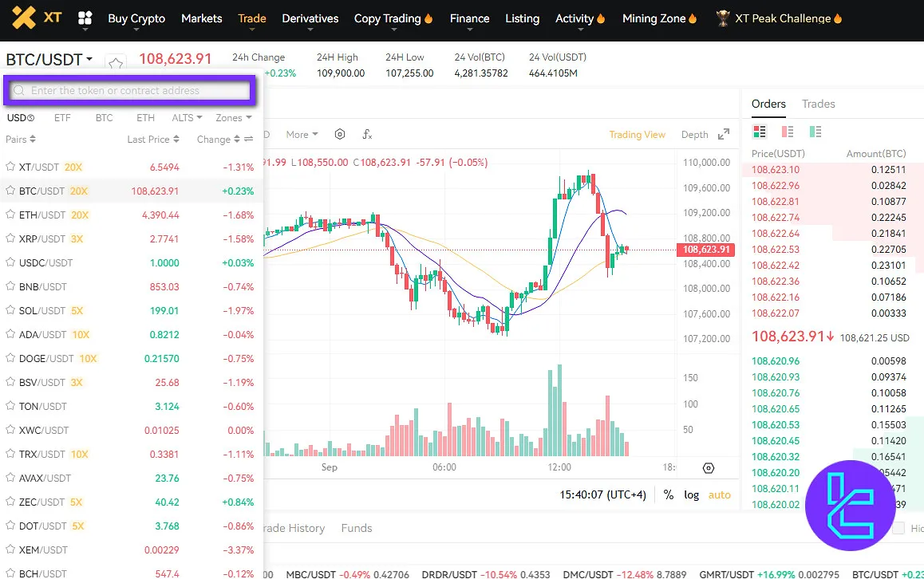This screenshot has width=924, height=579.
Task: Switch to the Trades tab
Action: click(818, 104)
